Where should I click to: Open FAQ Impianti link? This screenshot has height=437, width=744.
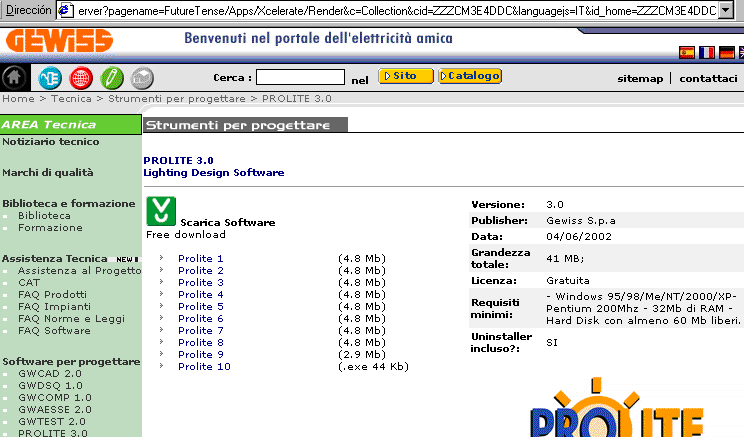click(x=54, y=307)
